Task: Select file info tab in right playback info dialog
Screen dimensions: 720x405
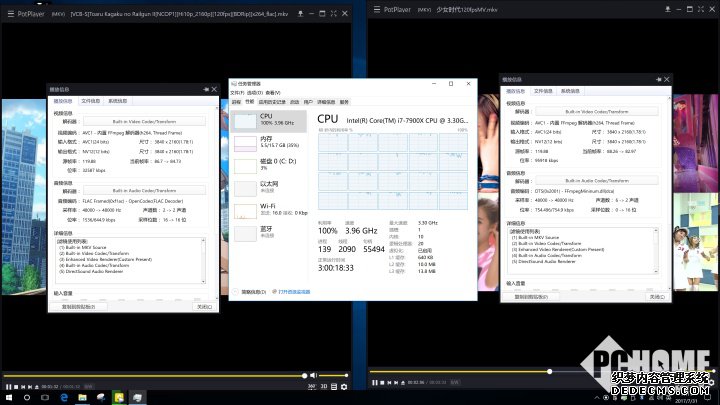Action: pyautogui.click(x=543, y=91)
